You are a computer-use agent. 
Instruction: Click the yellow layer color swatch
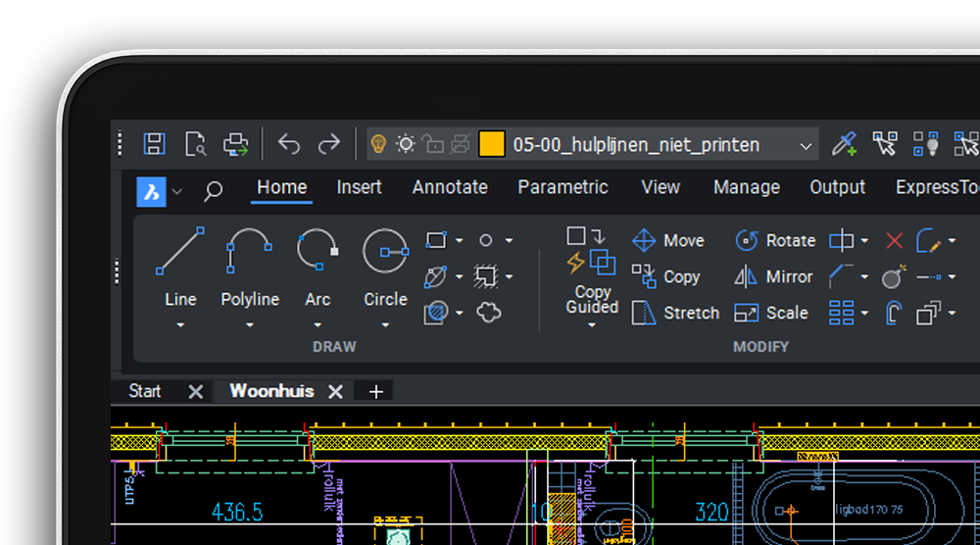[x=492, y=145]
